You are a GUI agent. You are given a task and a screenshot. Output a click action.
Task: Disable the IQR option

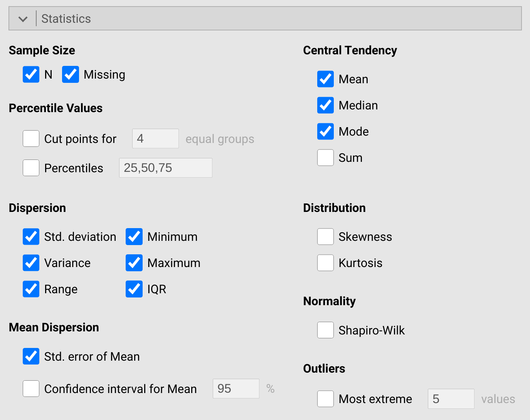[x=134, y=289]
